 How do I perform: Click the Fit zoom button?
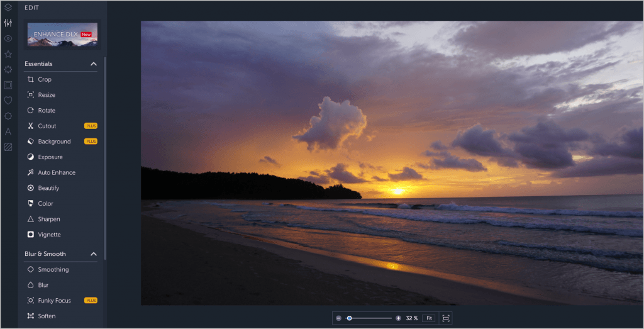point(428,318)
